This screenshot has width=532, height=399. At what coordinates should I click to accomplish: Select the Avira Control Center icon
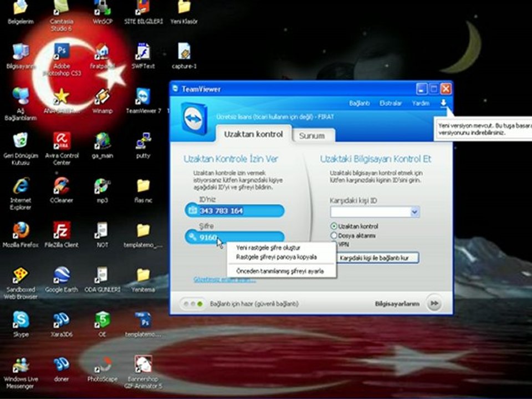coord(62,141)
